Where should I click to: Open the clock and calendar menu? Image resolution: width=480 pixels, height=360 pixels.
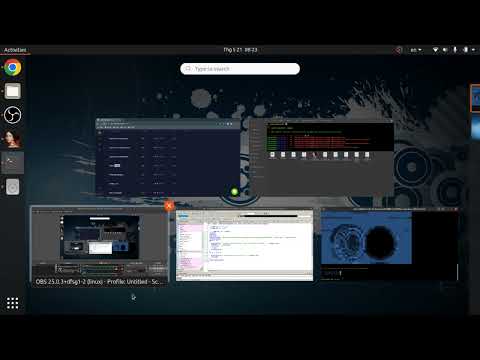240,50
